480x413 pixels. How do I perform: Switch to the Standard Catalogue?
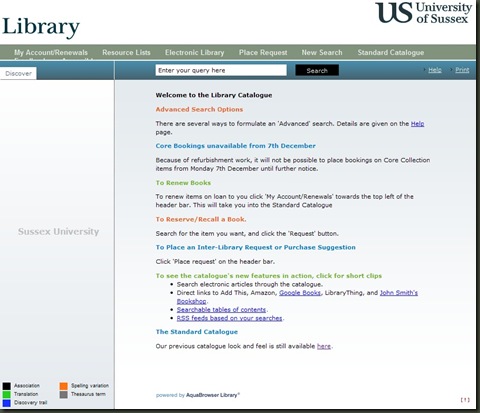tap(391, 52)
